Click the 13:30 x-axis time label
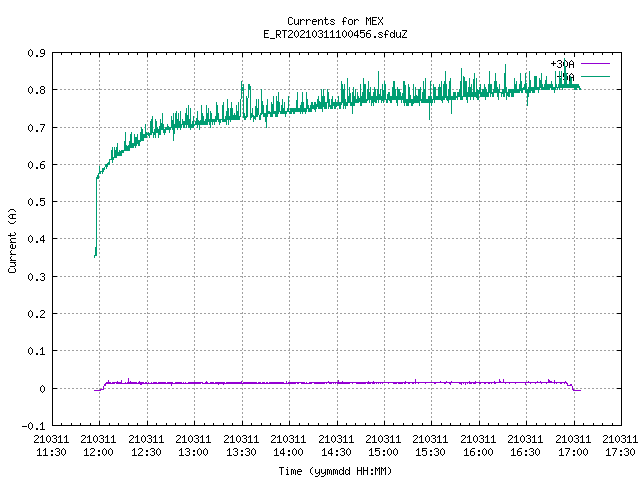The height and width of the screenshot is (480, 640). (241, 452)
